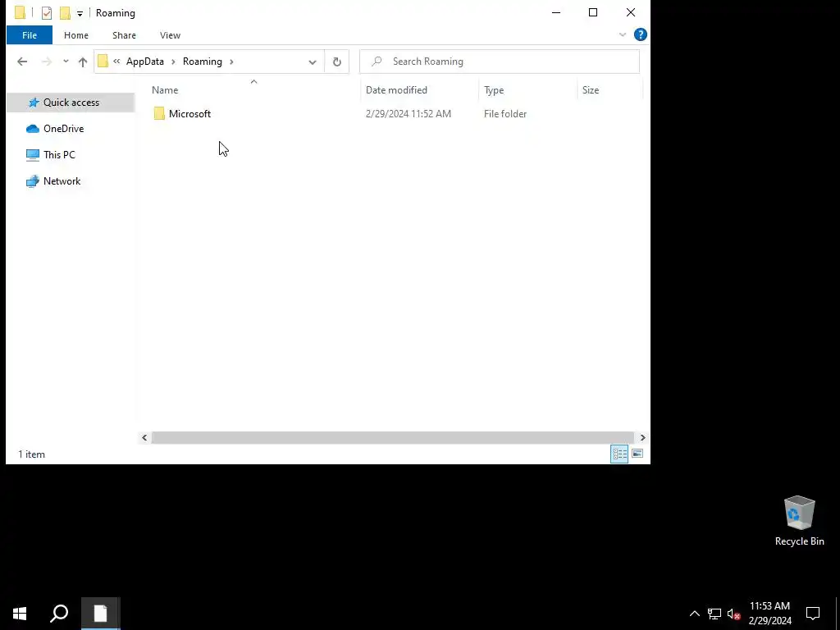The height and width of the screenshot is (630, 840).
Task: Click the Back navigation arrow
Action: coord(22,62)
